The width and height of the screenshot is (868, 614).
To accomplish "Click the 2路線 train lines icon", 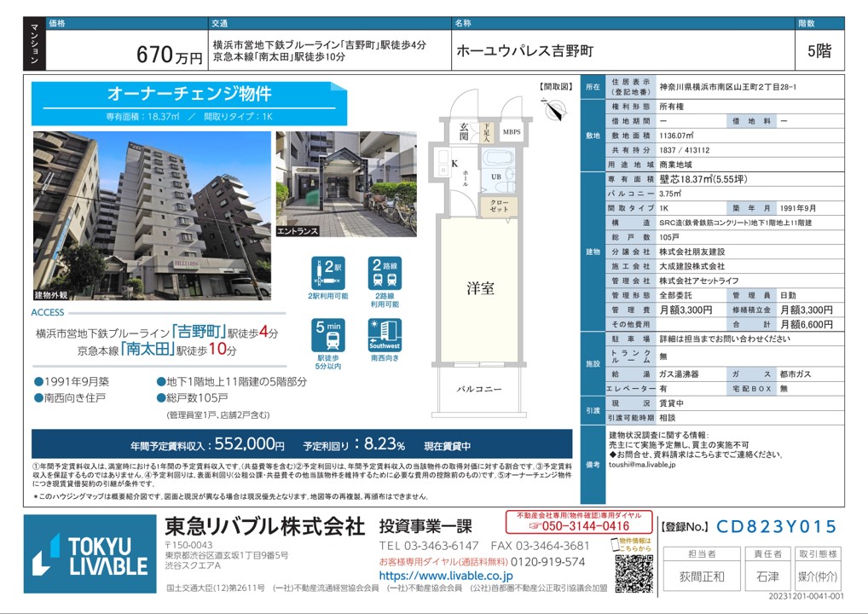I will click(385, 274).
